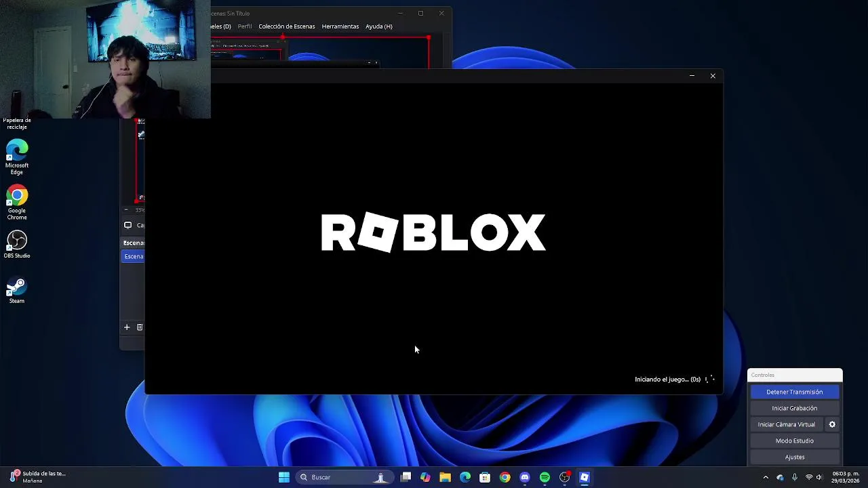The height and width of the screenshot is (488, 868).
Task: Click the add scene plus icon in OBS
Action: coord(127,327)
